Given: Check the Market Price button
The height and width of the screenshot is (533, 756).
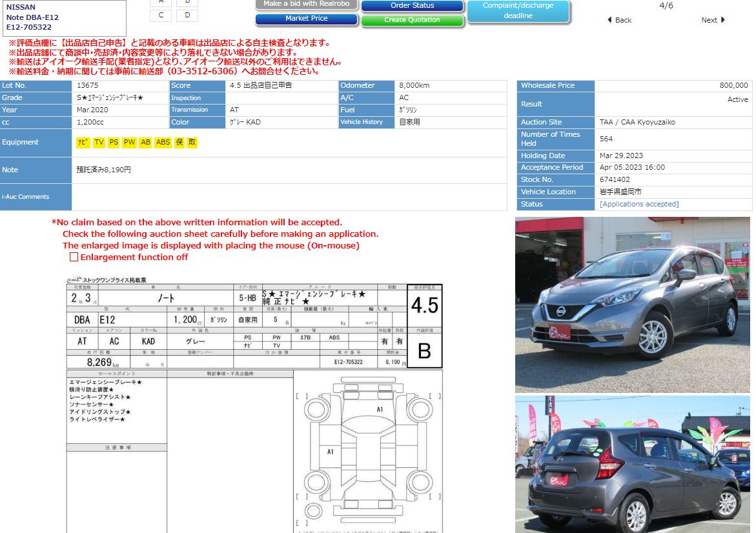Looking at the screenshot, I should click(x=306, y=19).
